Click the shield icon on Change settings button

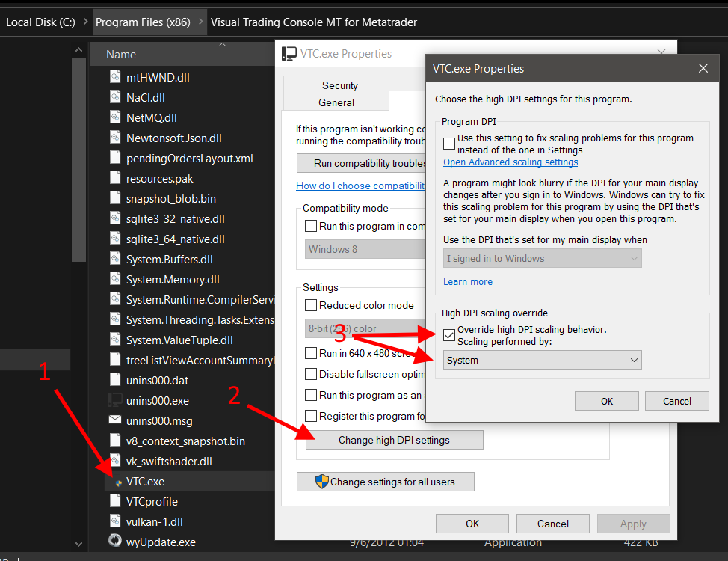tap(321, 482)
